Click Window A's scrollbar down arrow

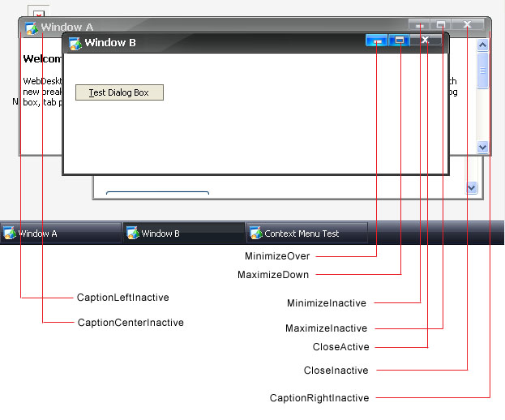(x=482, y=147)
